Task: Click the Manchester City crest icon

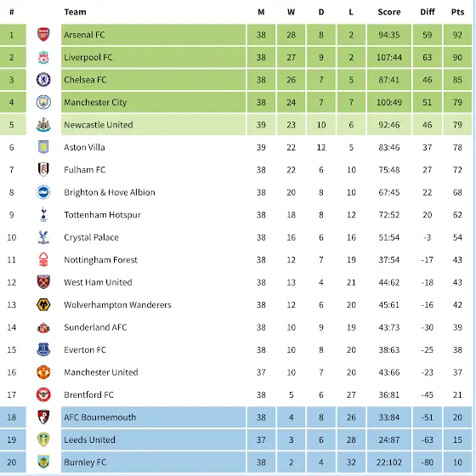Action: tap(43, 102)
